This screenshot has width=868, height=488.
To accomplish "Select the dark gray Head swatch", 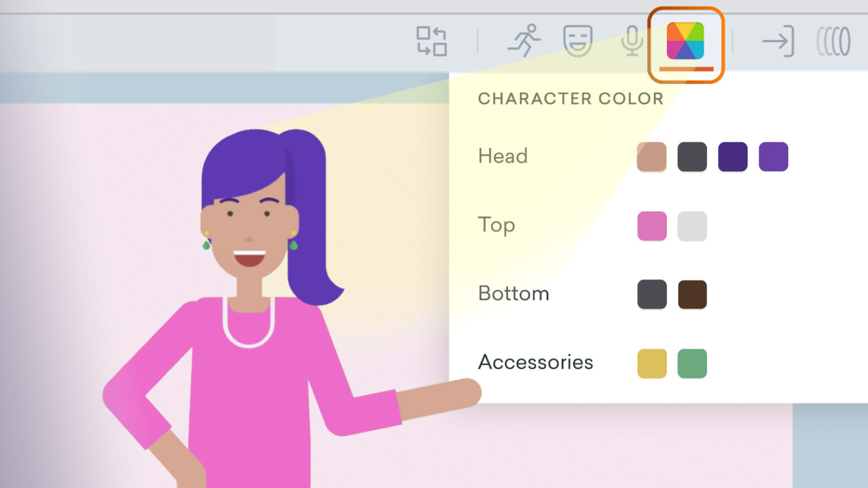I will tap(692, 156).
